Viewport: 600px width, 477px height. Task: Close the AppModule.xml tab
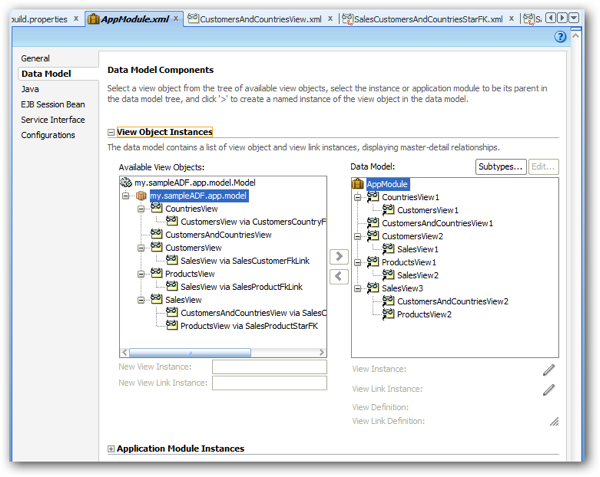coord(176,18)
